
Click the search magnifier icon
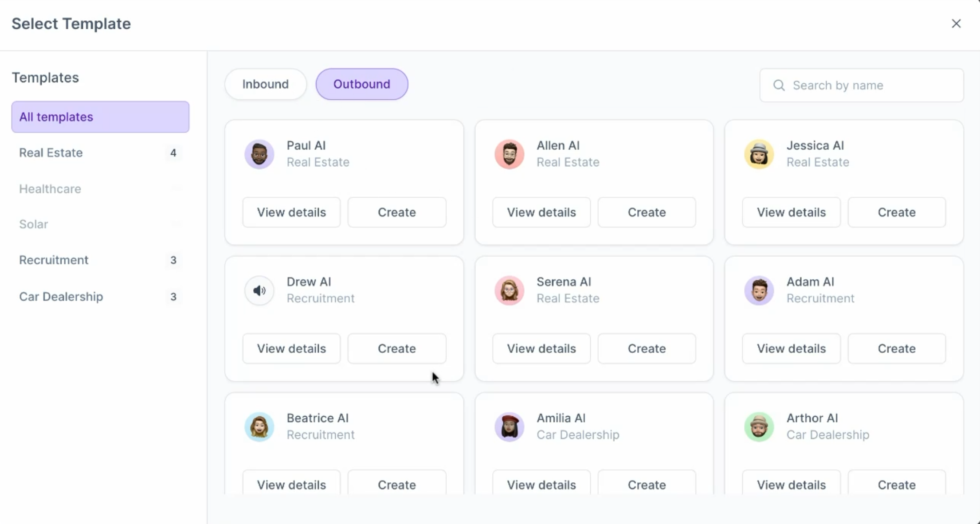tap(779, 85)
